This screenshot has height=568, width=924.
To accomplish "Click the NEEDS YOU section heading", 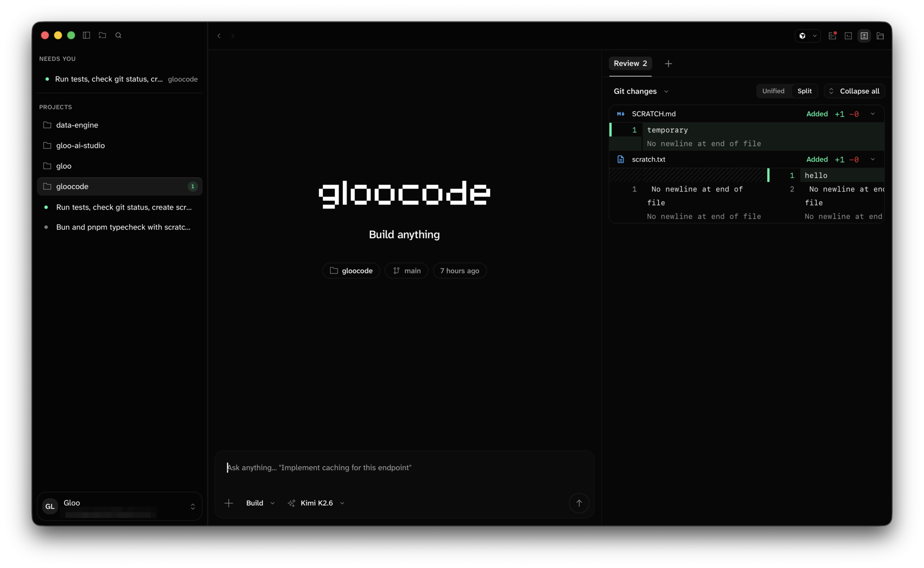I will 57,59.
